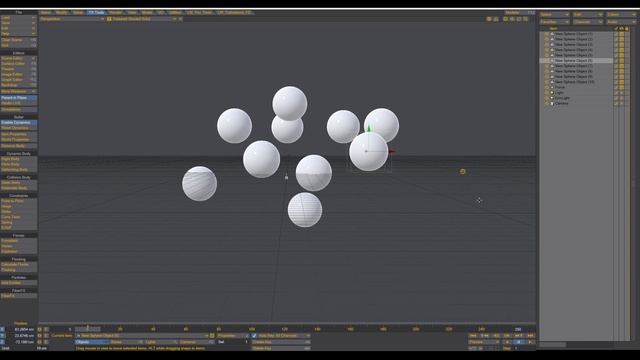Click the Z position channel button
Viewport: 640px width, 360px height.
click(2, 342)
